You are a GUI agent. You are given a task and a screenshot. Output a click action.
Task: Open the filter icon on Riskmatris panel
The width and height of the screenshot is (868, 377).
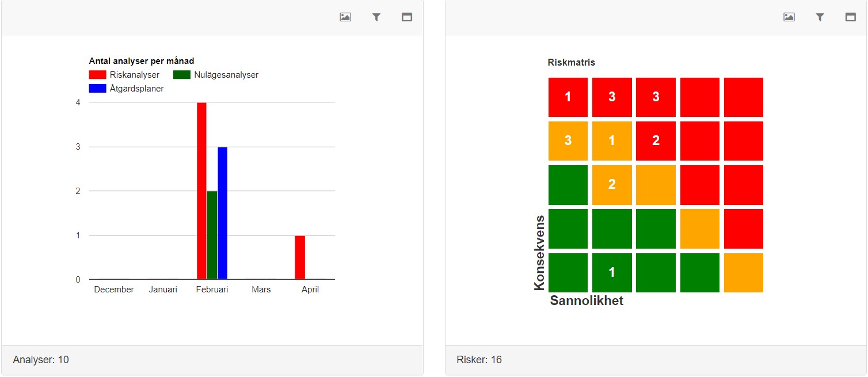[x=820, y=17]
